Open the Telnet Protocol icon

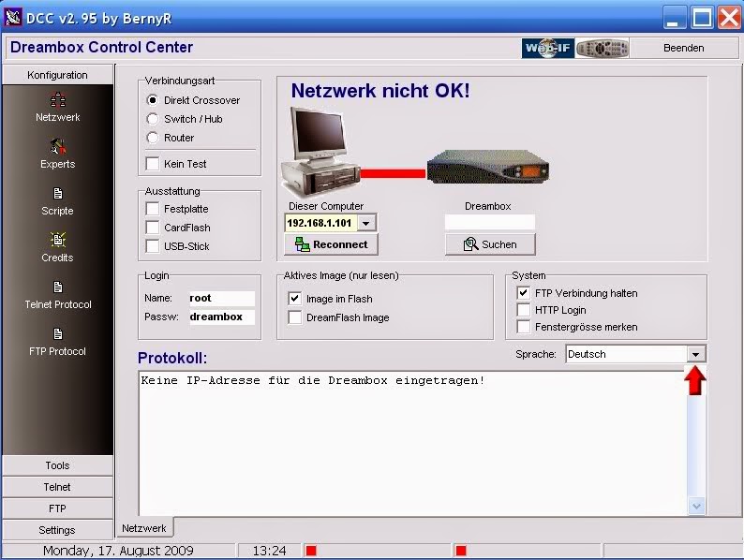[58, 287]
